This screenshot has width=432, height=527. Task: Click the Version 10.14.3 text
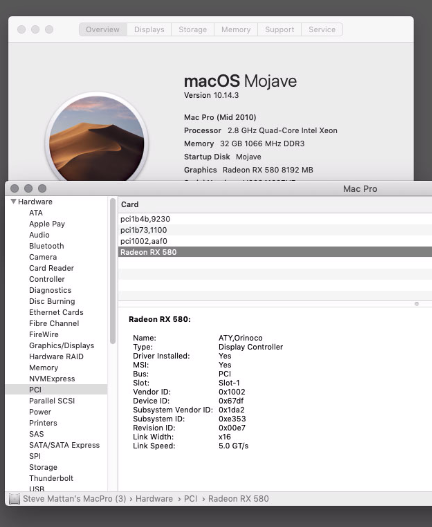(x=211, y=95)
